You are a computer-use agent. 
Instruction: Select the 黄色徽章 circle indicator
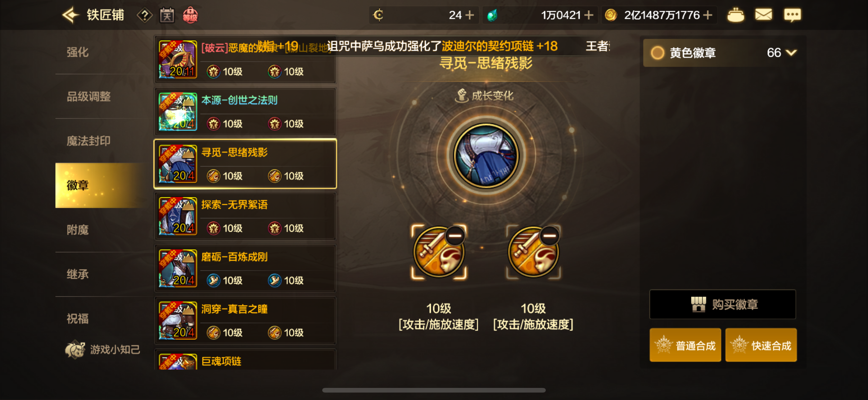(657, 53)
